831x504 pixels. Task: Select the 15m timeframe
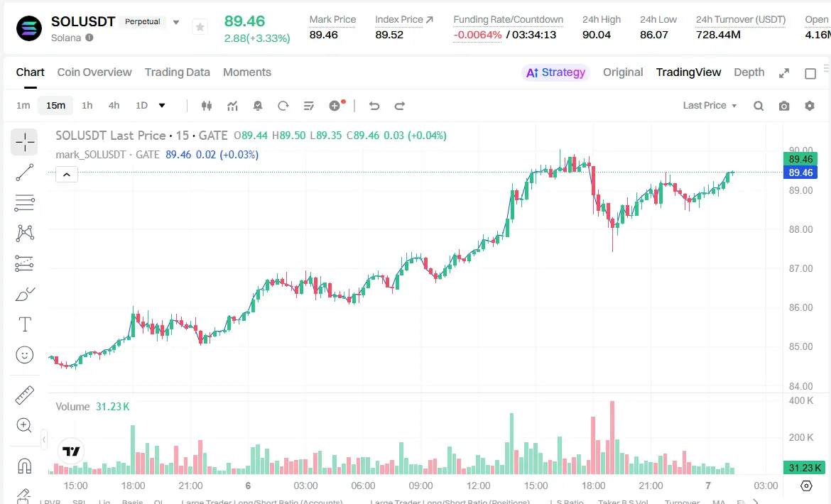[x=55, y=105]
